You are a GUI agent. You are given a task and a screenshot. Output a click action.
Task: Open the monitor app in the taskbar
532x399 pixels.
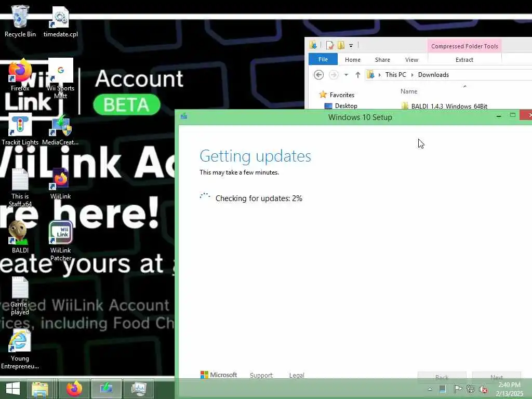tap(138, 389)
